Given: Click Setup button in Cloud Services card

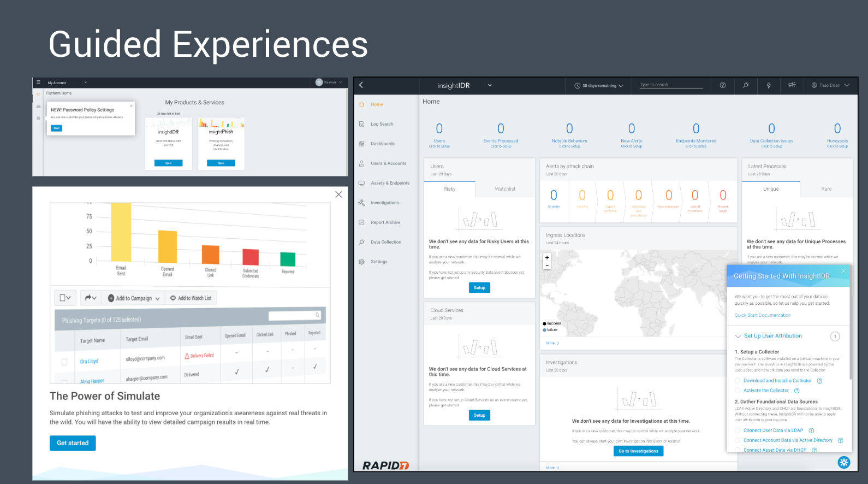Looking at the screenshot, I should pos(479,415).
